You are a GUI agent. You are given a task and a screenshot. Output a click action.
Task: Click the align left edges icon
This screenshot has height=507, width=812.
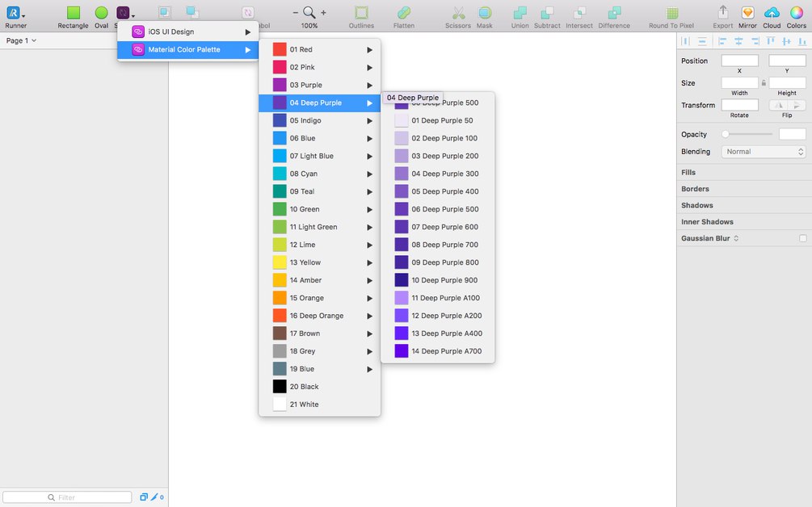click(722, 41)
